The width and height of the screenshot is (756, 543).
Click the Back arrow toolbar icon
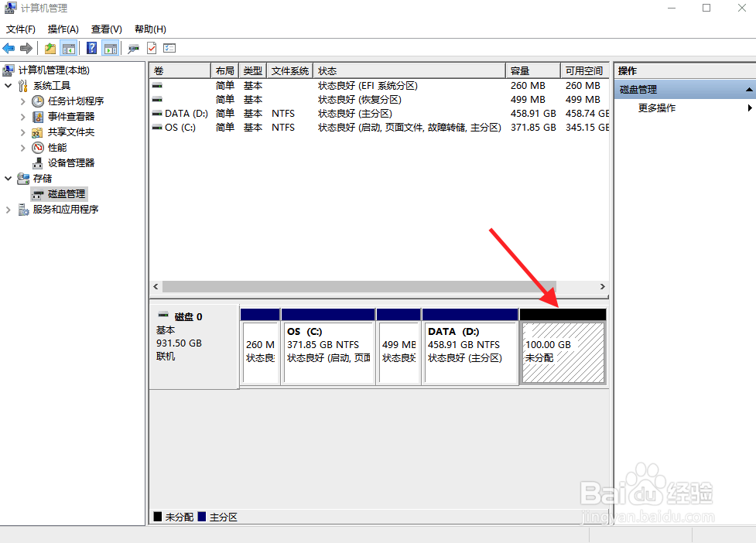click(9, 48)
